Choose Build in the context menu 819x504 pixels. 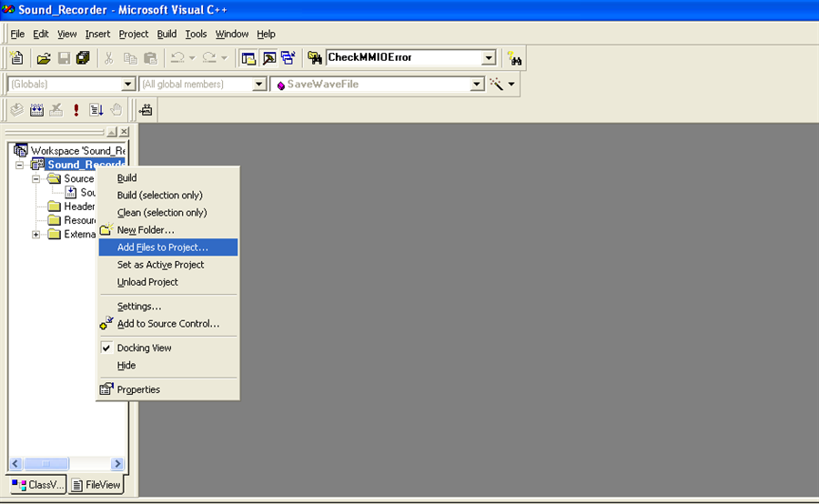[x=168, y=178]
